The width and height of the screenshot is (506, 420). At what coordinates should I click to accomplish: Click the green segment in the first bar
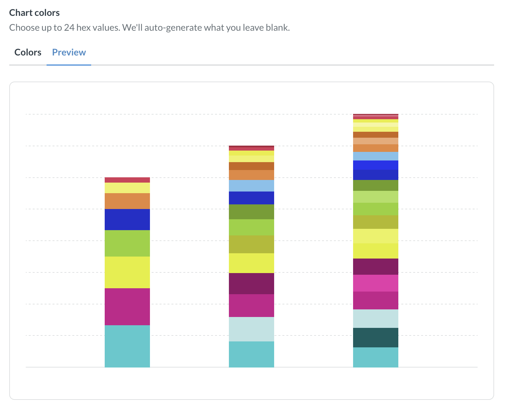tap(127, 243)
